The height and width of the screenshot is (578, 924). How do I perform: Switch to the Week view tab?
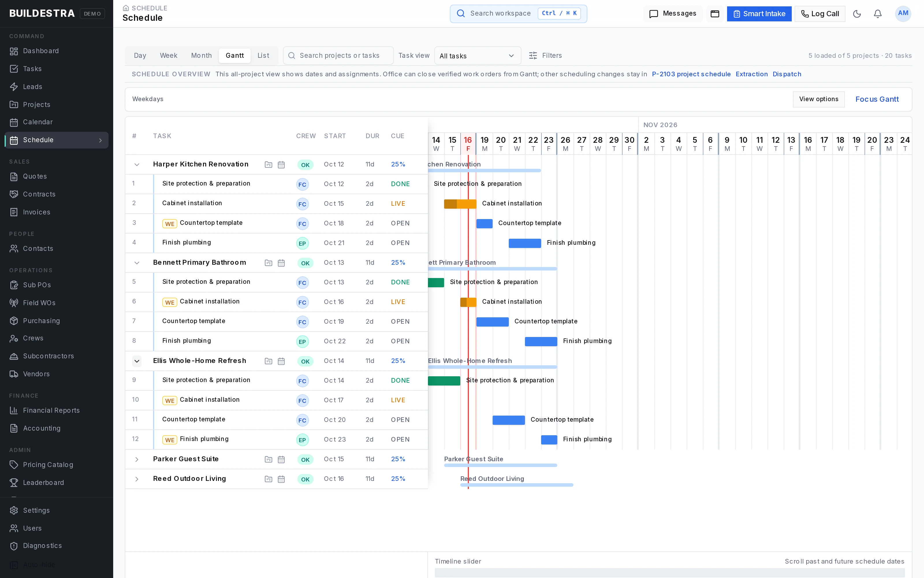[x=168, y=56]
